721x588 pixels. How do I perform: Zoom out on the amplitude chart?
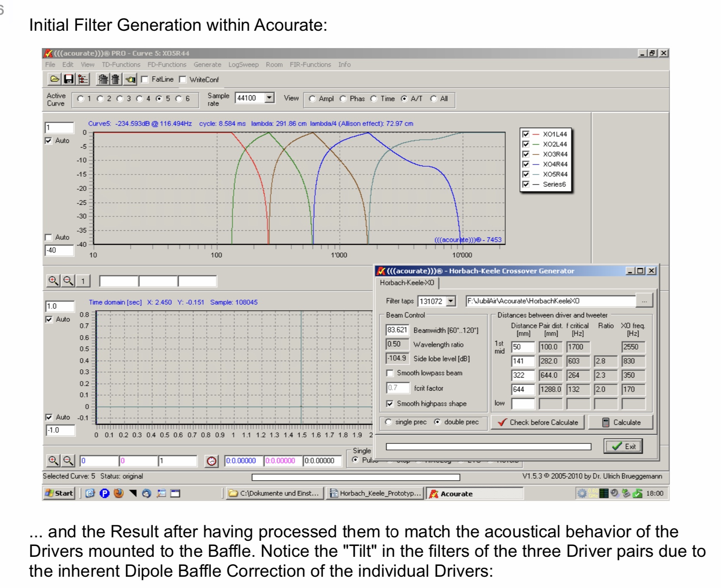(x=68, y=281)
